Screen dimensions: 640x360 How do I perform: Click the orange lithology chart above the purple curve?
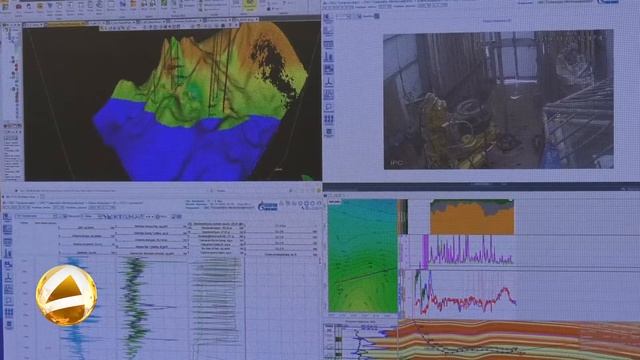pyautogui.click(x=472, y=217)
